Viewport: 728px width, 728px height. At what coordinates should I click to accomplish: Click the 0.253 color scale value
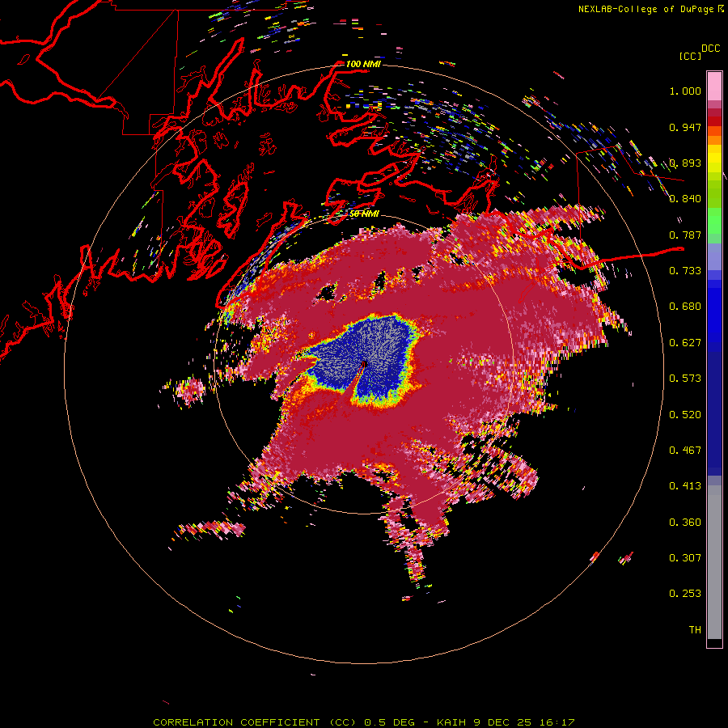[x=685, y=594]
